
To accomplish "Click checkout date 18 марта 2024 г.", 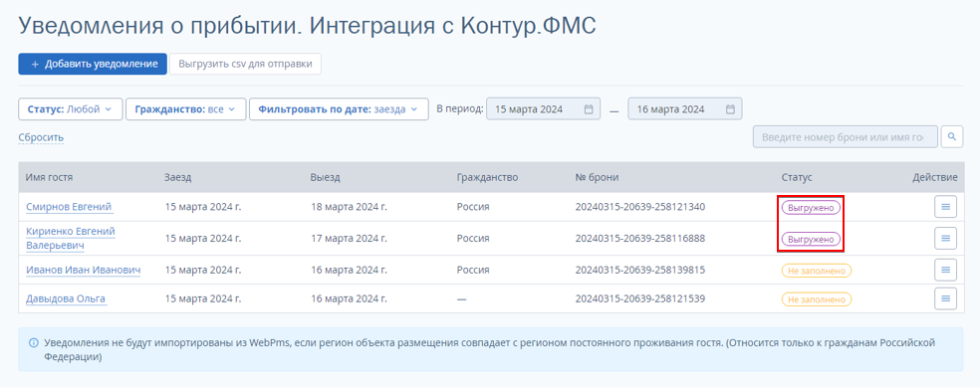I will [x=349, y=207].
